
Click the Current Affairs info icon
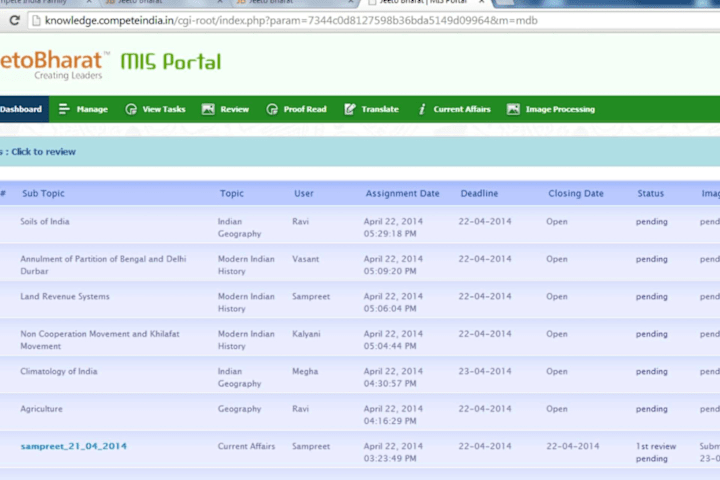tap(422, 109)
